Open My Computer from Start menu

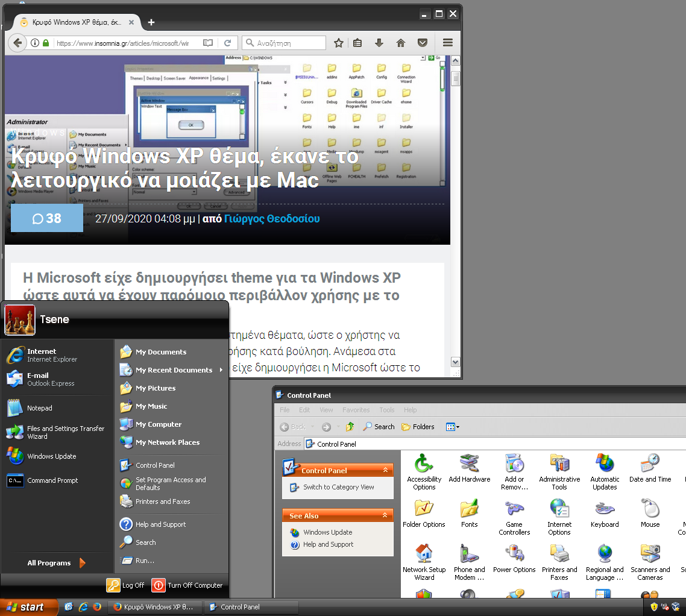[151, 424]
